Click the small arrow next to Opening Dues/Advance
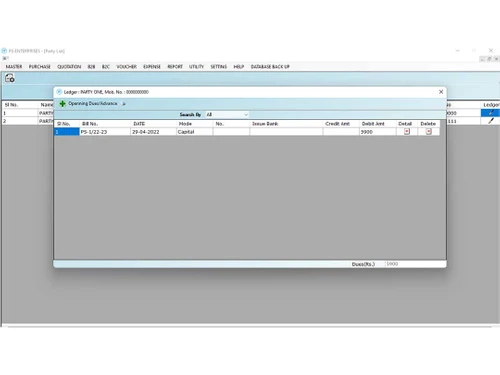The image size is (500, 375). point(124,104)
